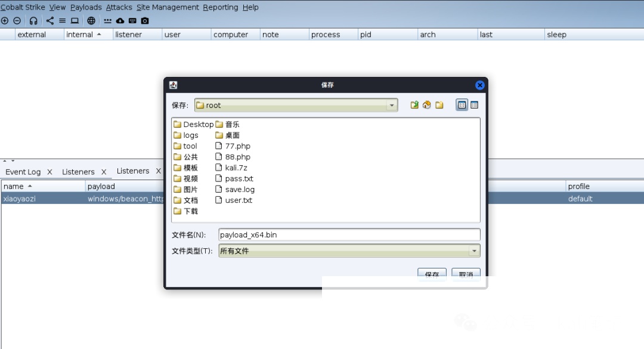Select file save.log
The image size is (644, 349).
pos(235,190)
